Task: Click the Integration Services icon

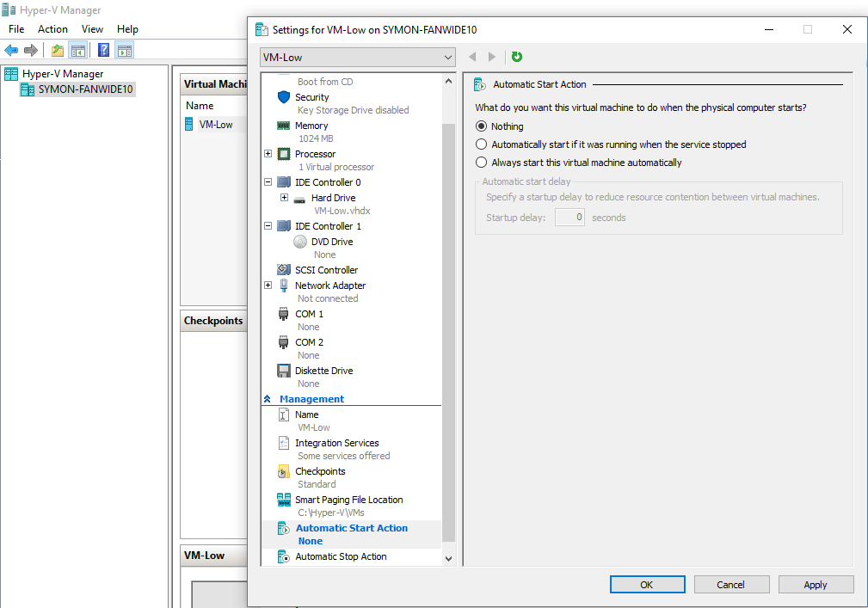Action: click(x=283, y=443)
